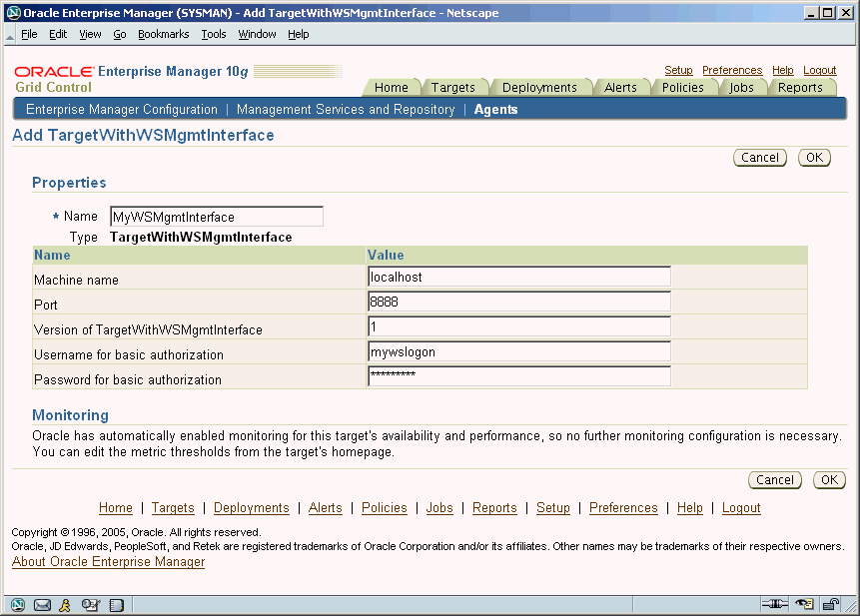860x616 pixels.
Task: Click the Netscape icon in the title bar
Action: [x=14, y=13]
